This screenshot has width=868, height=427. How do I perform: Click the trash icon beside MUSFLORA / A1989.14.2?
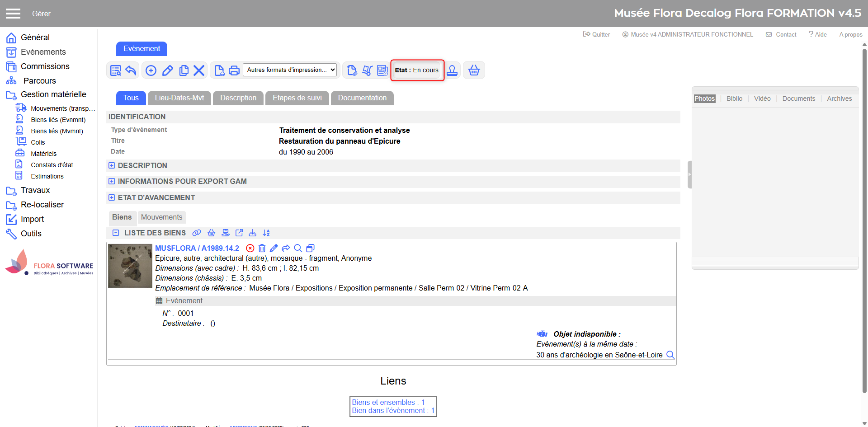[x=262, y=248]
